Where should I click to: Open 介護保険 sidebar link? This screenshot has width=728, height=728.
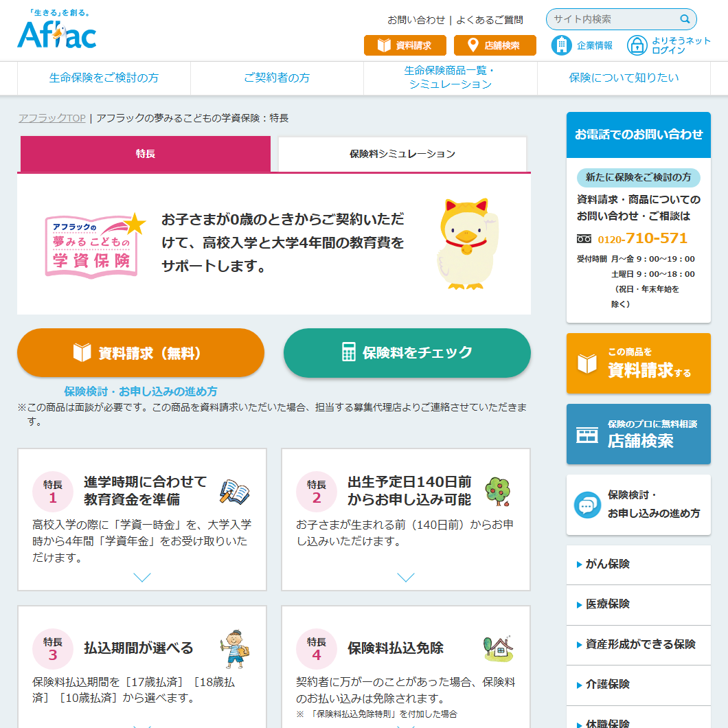[639, 685]
